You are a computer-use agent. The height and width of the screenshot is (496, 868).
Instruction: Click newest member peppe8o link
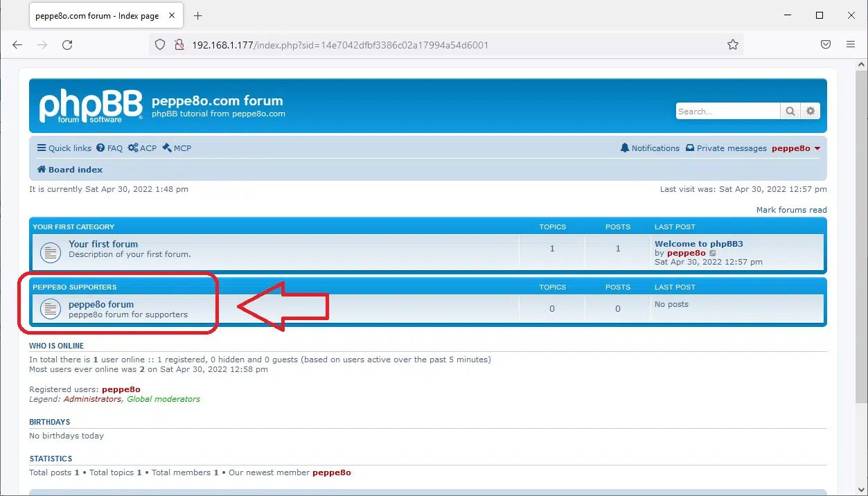(332, 472)
